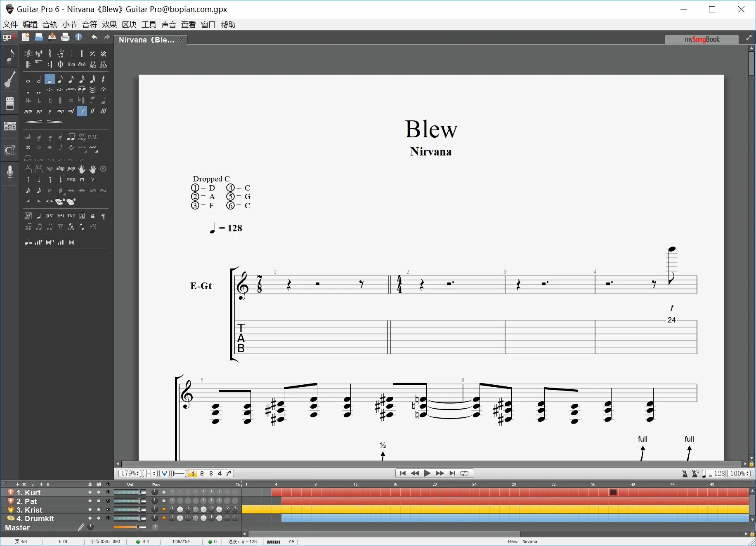
Task: Open the 效果 menu
Action: [x=109, y=24]
